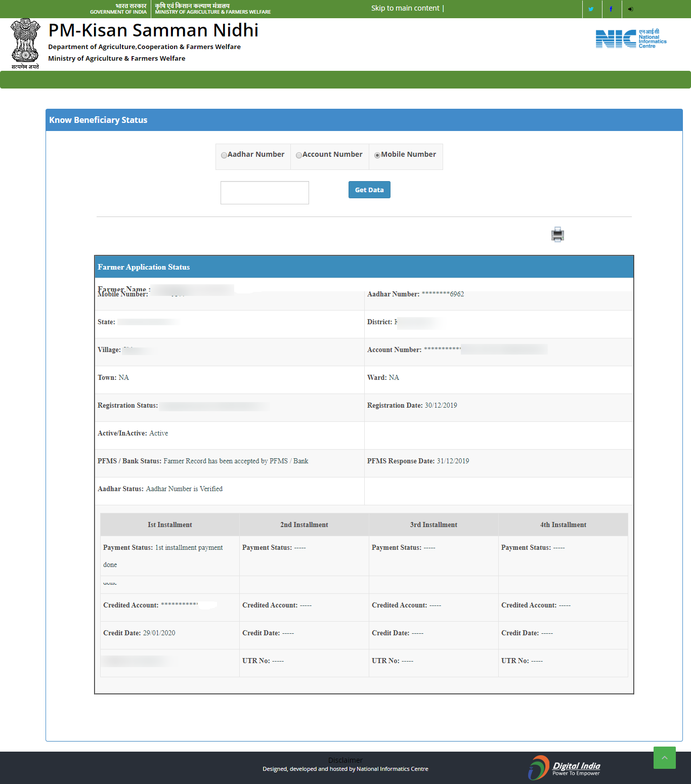Click 1st installment payment done status
691x784 pixels.
tap(163, 556)
